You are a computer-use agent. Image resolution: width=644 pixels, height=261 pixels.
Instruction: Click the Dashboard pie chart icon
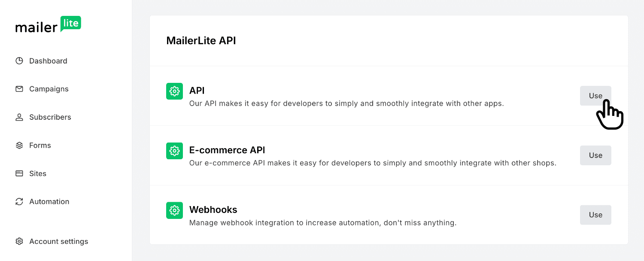click(19, 61)
